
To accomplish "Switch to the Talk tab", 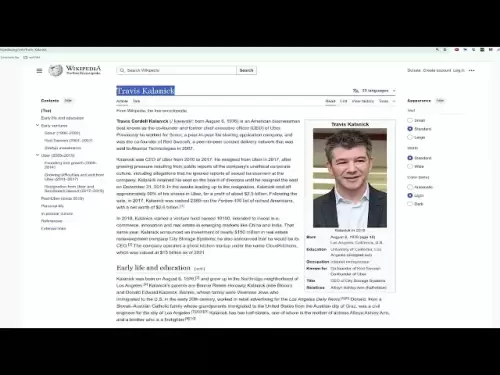I will click(136, 101).
